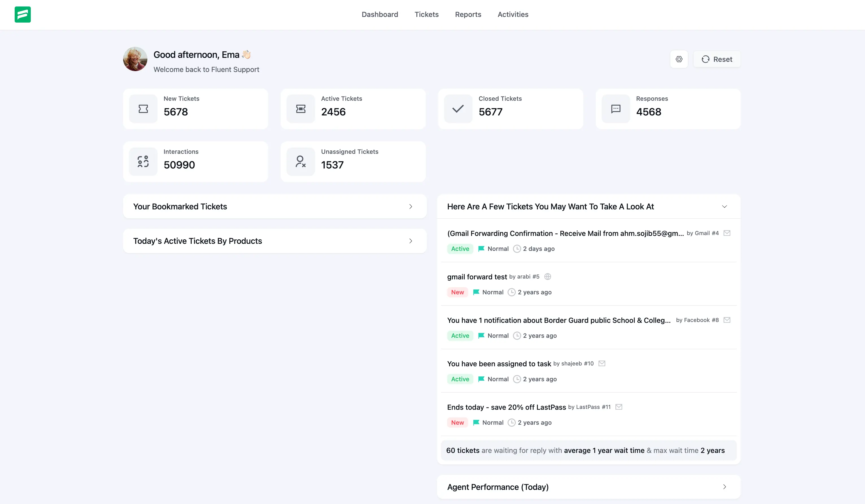
Task: Switch to the Reports tab
Action: [468, 14]
